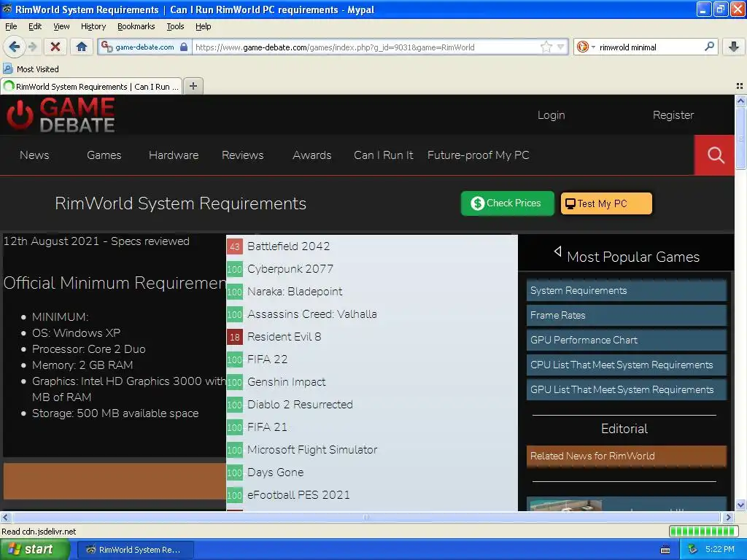Select Cyberpunk 2077 in the games list
Image resolution: width=747 pixels, height=560 pixels.
click(x=290, y=268)
